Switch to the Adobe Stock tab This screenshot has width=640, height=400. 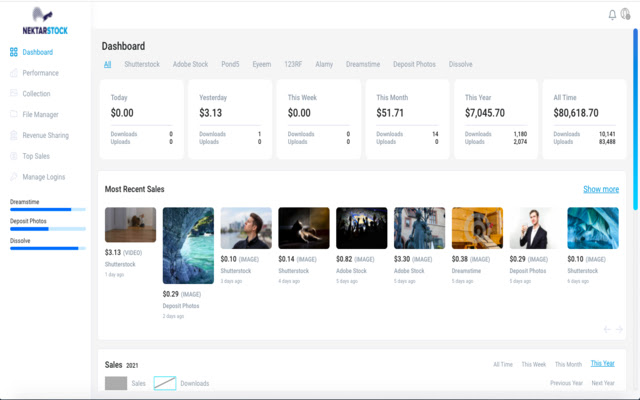point(190,64)
